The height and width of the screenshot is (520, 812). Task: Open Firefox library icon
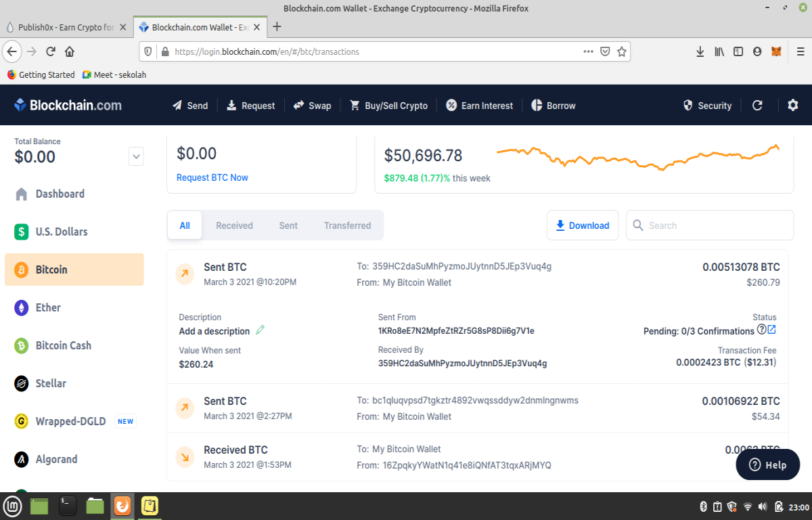[x=719, y=51]
